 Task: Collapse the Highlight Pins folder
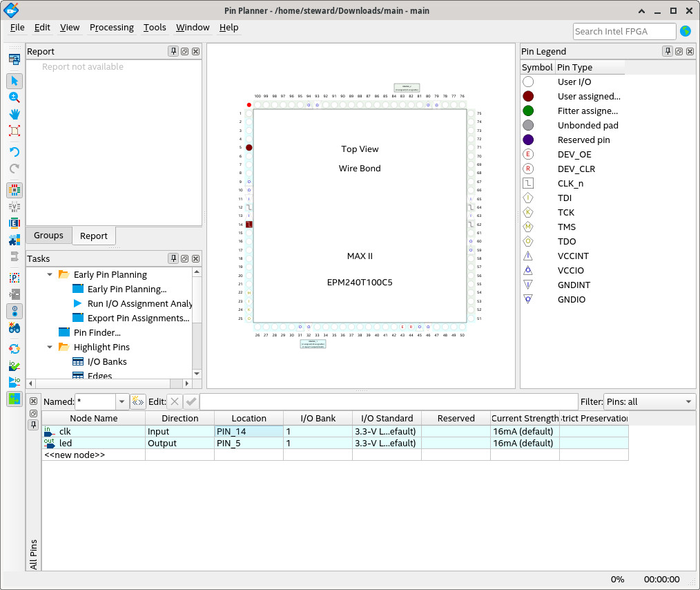pyautogui.click(x=50, y=347)
